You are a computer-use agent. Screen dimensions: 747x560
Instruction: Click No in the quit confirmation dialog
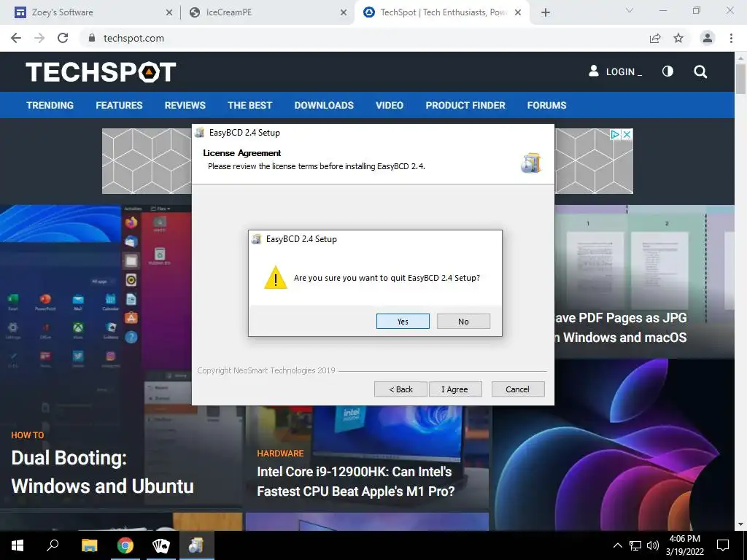pos(463,322)
